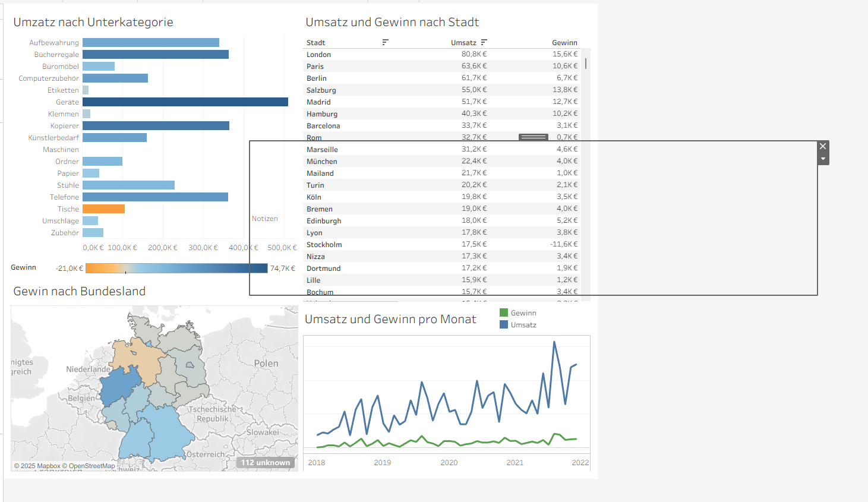Click the '112 unknown' map indicator
868x502 pixels.
[x=266, y=463]
